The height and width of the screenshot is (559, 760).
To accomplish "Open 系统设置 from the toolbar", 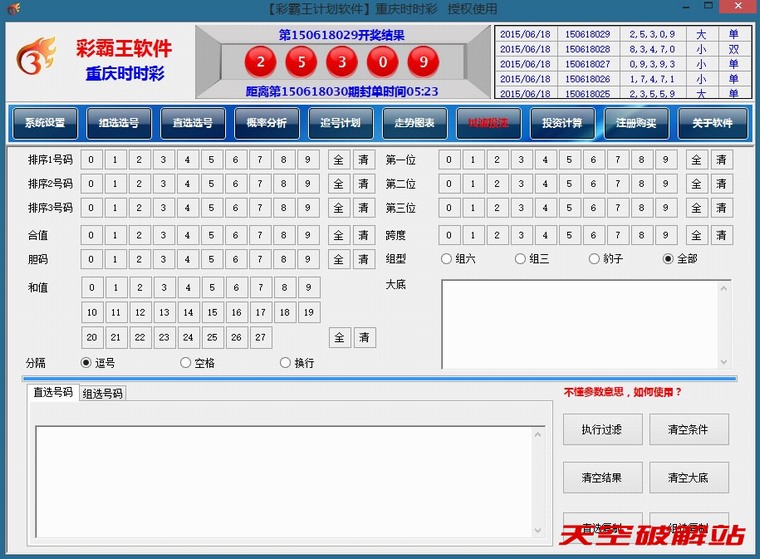I will click(45, 124).
